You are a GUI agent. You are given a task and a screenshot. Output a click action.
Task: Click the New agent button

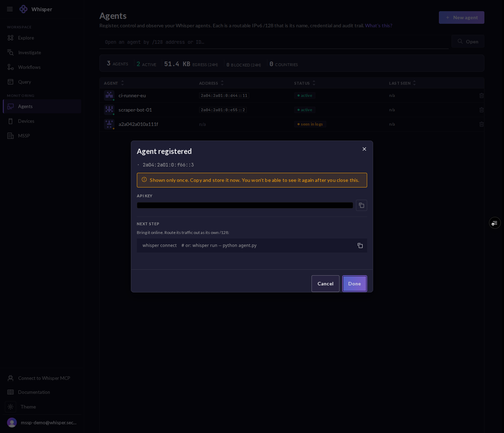[x=462, y=17]
